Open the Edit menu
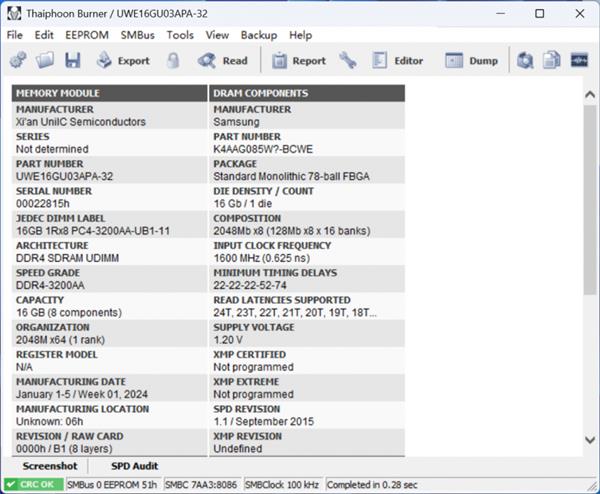 tap(44, 35)
